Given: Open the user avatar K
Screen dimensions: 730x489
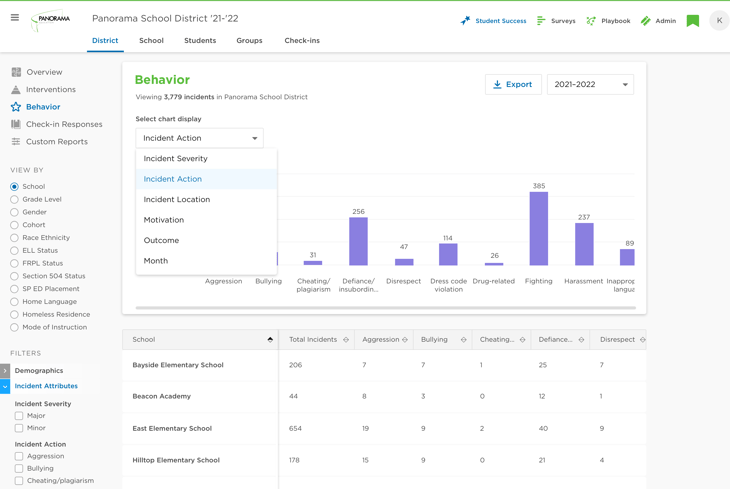Looking at the screenshot, I should click(719, 20).
